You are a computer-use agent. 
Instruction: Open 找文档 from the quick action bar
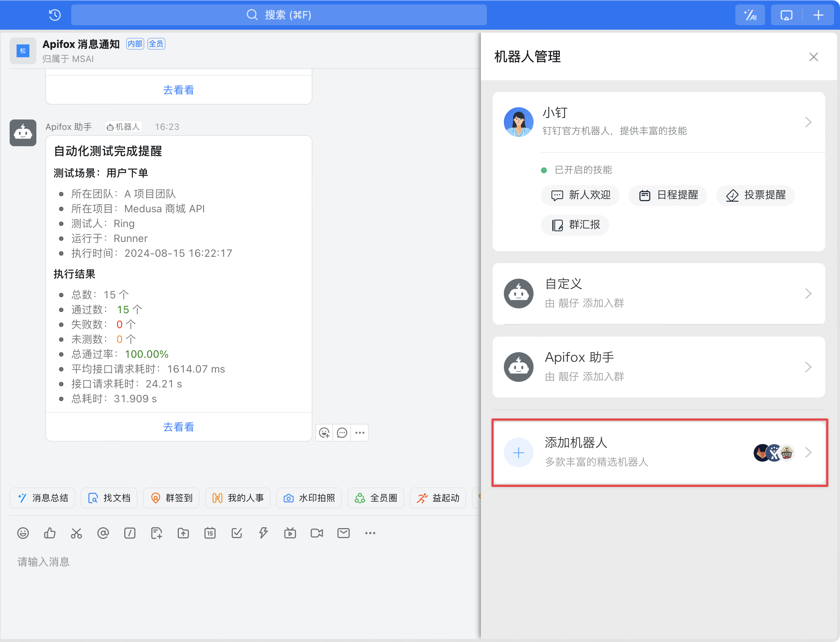point(109,498)
